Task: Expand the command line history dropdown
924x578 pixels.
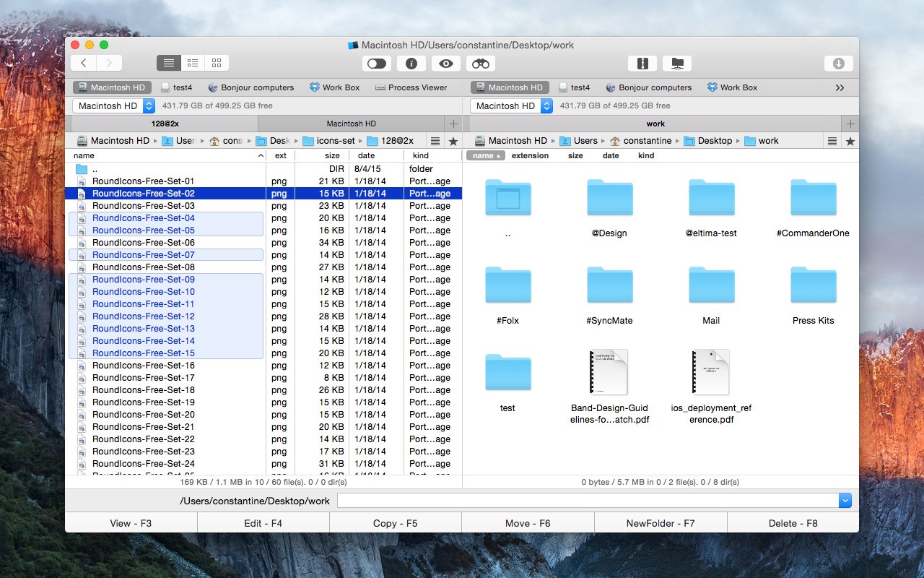Action: pos(845,501)
